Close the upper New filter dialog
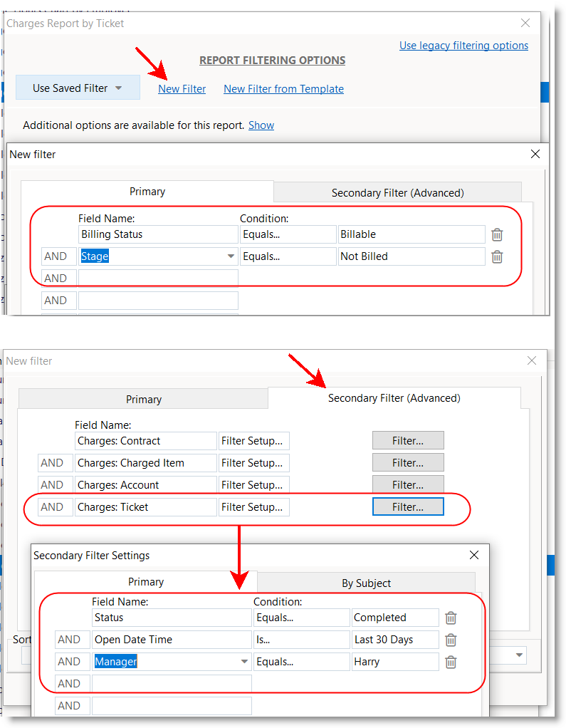 (x=535, y=154)
